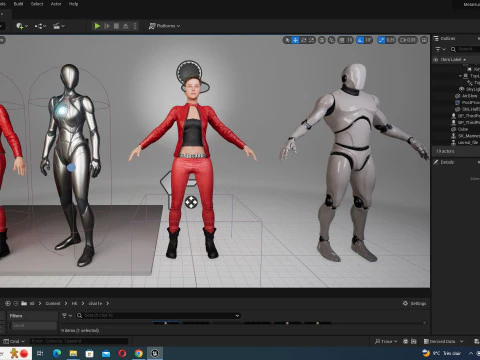This screenshot has width=480, height=360.
Task: Open the Help menu
Action: click(73, 4)
